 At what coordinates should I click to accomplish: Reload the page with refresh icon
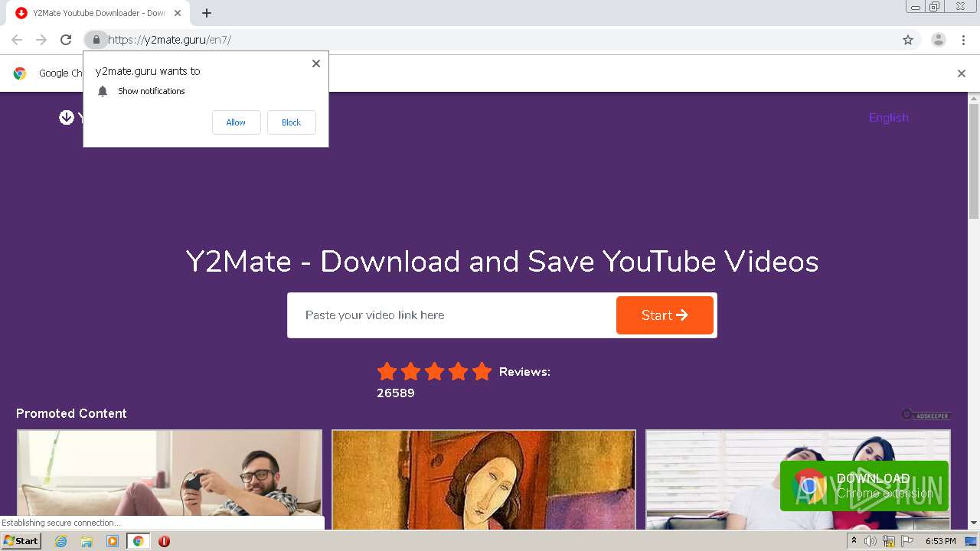(66, 40)
